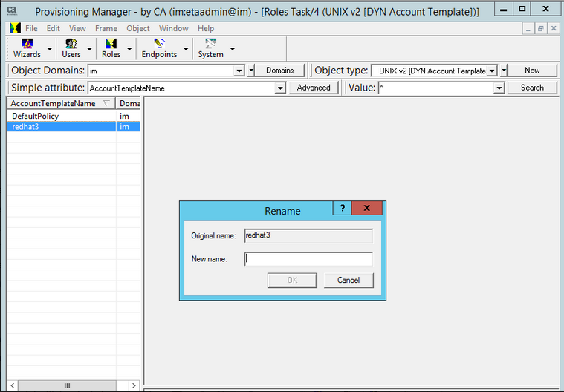Click the Advanced button
The width and height of the screenshot is (564, 392).
click(314, 88)
